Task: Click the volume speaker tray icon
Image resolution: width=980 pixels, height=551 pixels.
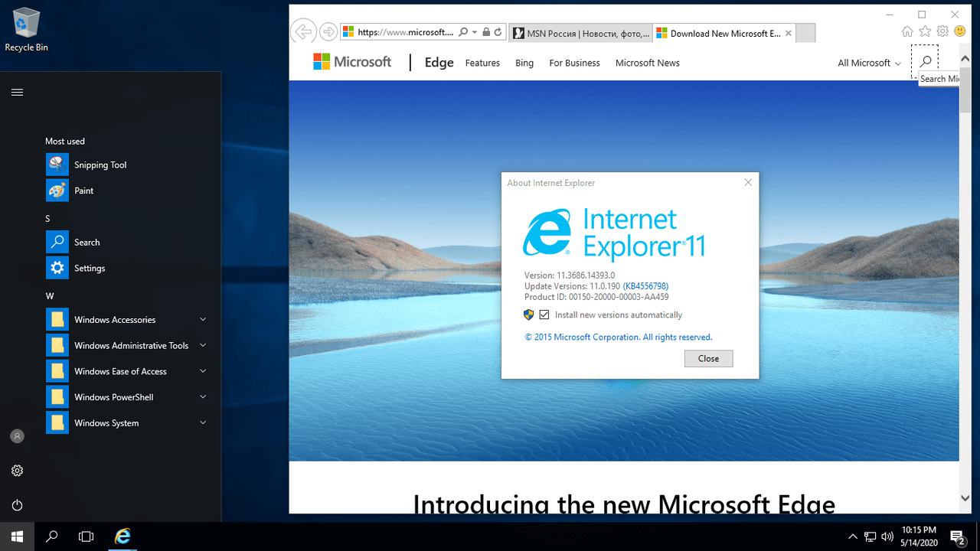Action: [888, 536]
